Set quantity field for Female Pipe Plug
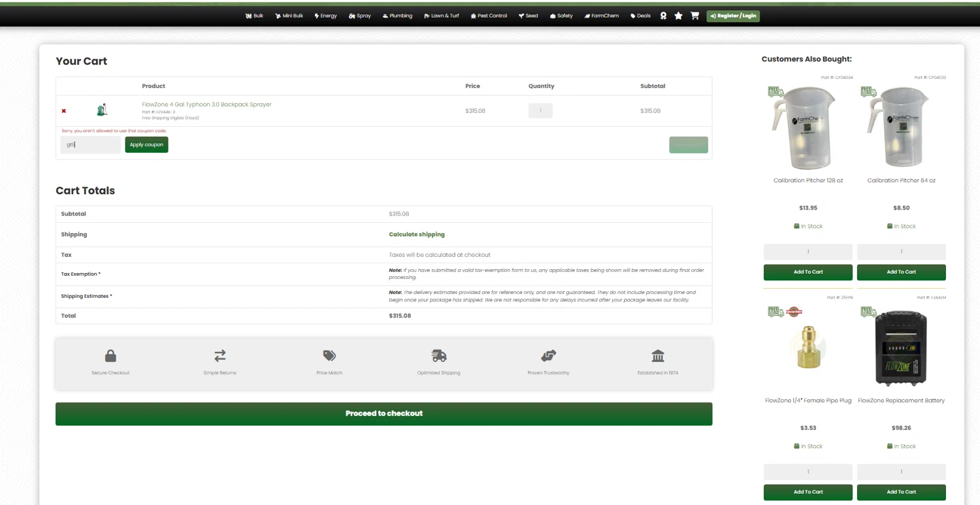Screen dimensions: 980x505 tap(808, 472)
